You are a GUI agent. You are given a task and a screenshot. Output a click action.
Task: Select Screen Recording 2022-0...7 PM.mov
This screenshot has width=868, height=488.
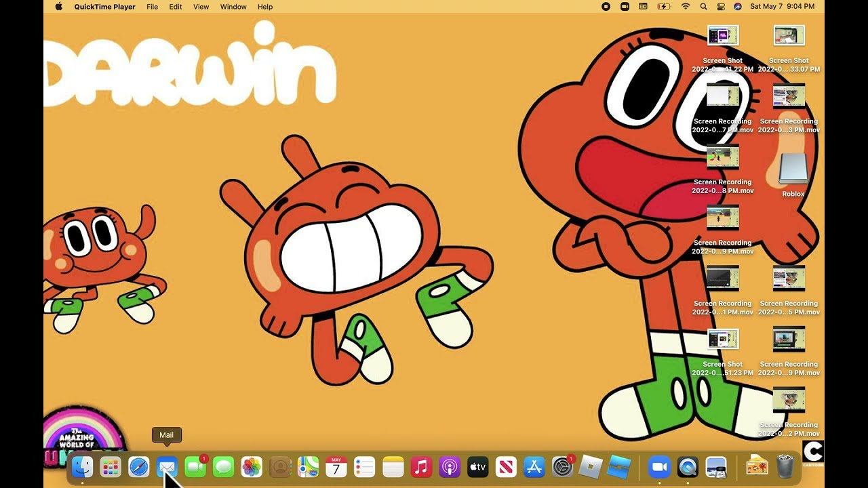[x=723, y=109]
